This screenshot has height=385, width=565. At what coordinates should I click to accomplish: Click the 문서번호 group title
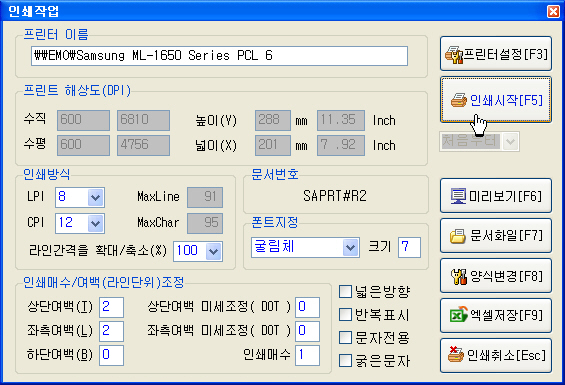(x=275, y=174)
